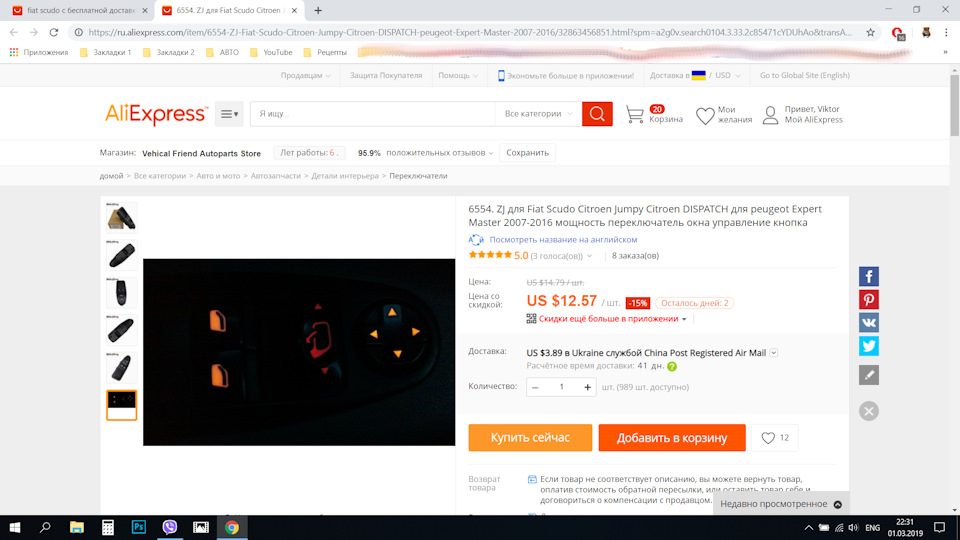Click the AliExpress logo
Image resolution: width=960 pixels, height=540 pixels.
156,114
